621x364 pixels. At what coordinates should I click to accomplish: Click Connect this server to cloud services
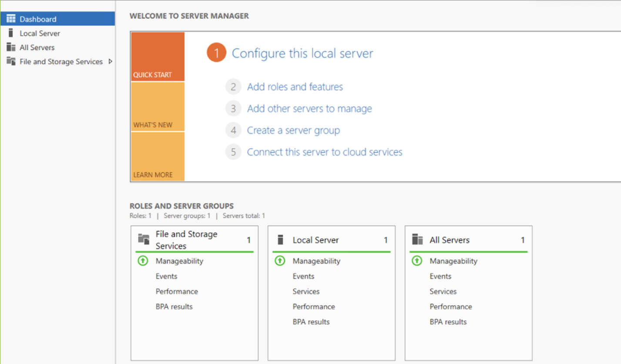coord(325,152)
